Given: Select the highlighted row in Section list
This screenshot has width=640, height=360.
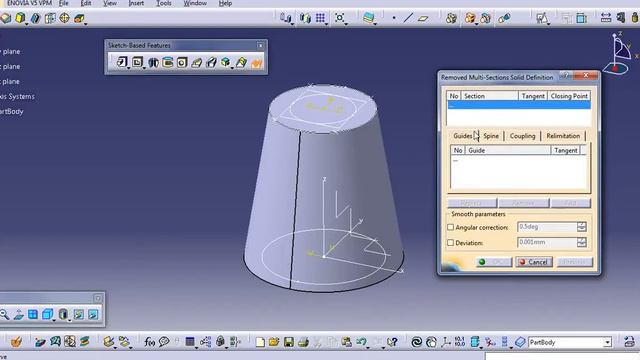Looking at the screenshot, I should (519, 105).
